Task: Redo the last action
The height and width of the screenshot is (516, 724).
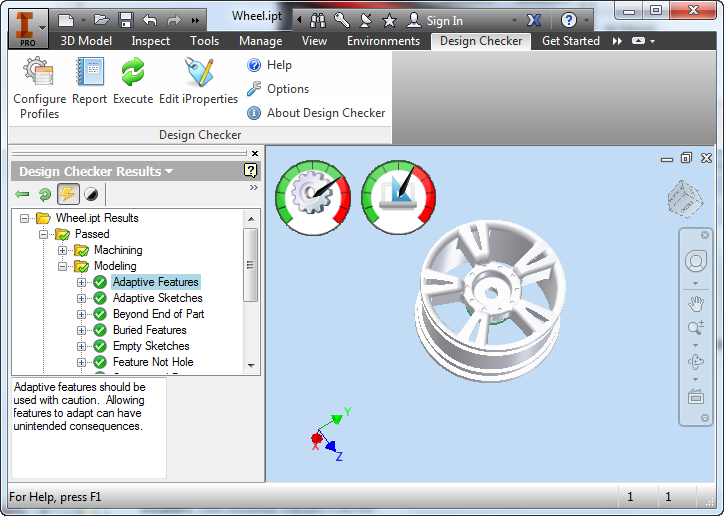Action: coord(174,20)
